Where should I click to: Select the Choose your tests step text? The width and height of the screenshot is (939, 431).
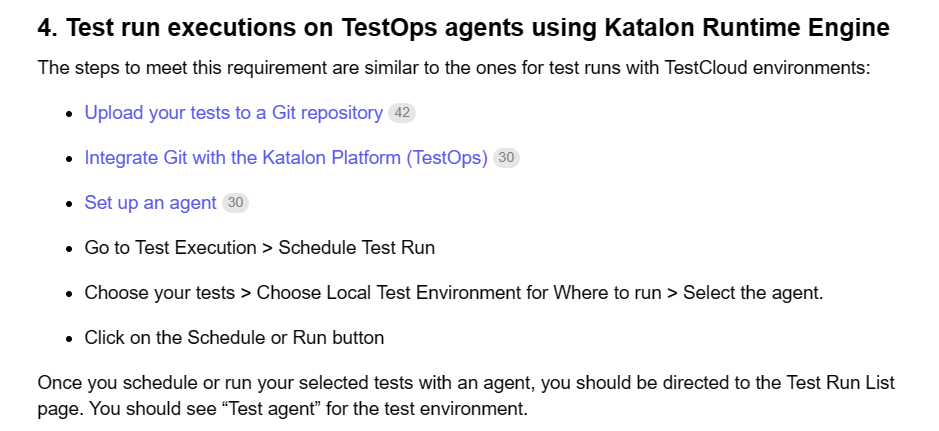click(453, 293)
